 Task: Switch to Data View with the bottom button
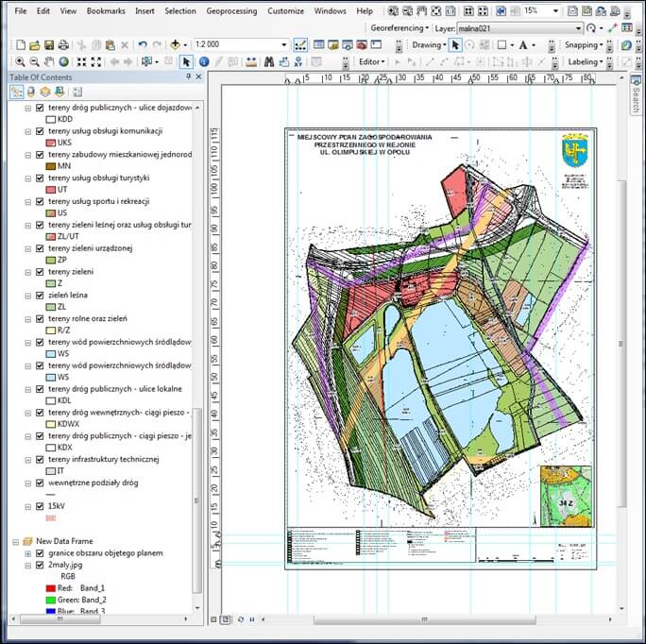213,619
